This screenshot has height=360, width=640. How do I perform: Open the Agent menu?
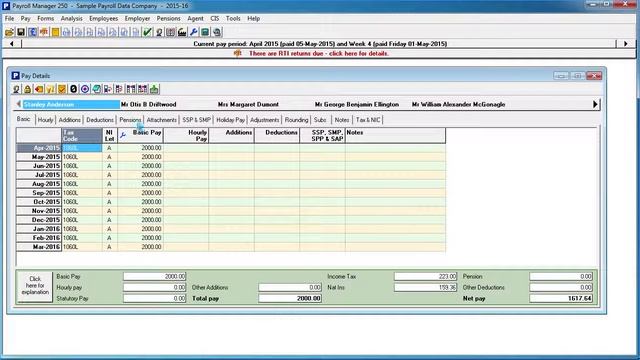tap(196, 18)
